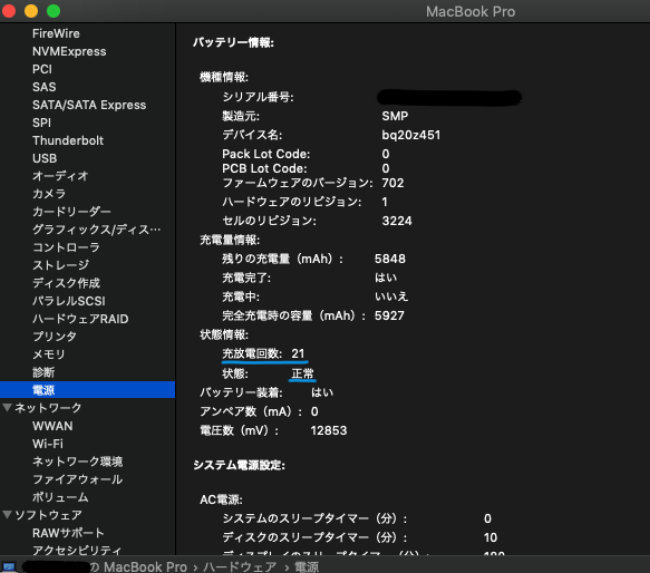Open ディスク作成 sidebar entry
650x573 pixels.
66,283
